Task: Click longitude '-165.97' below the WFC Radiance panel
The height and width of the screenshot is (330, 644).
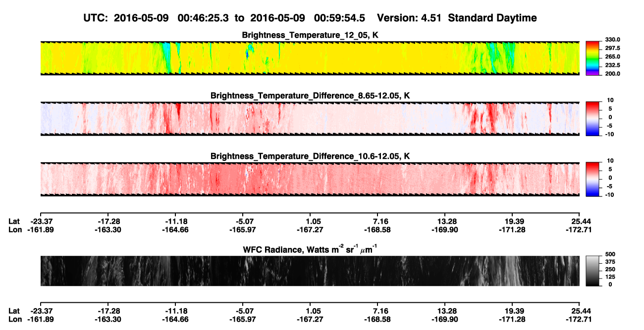Action: 244,319
